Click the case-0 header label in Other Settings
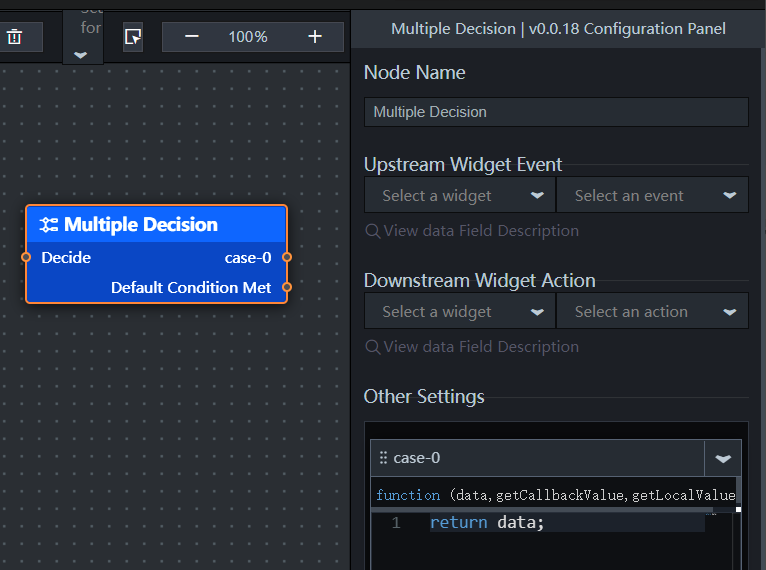Image resolution: width=766 pixels, height=570 pixels. (417, 458)
